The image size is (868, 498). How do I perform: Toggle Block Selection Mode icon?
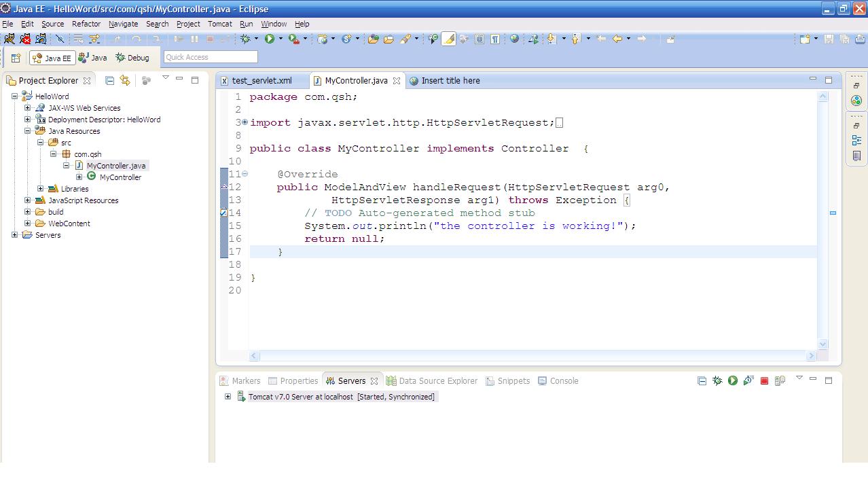click(x=480, y=39)
